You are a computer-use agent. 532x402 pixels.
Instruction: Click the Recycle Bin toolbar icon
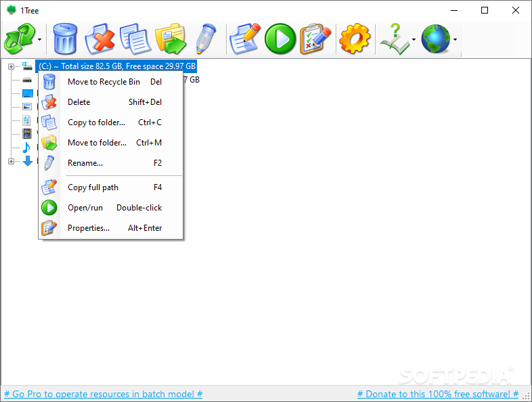point(65,39)
